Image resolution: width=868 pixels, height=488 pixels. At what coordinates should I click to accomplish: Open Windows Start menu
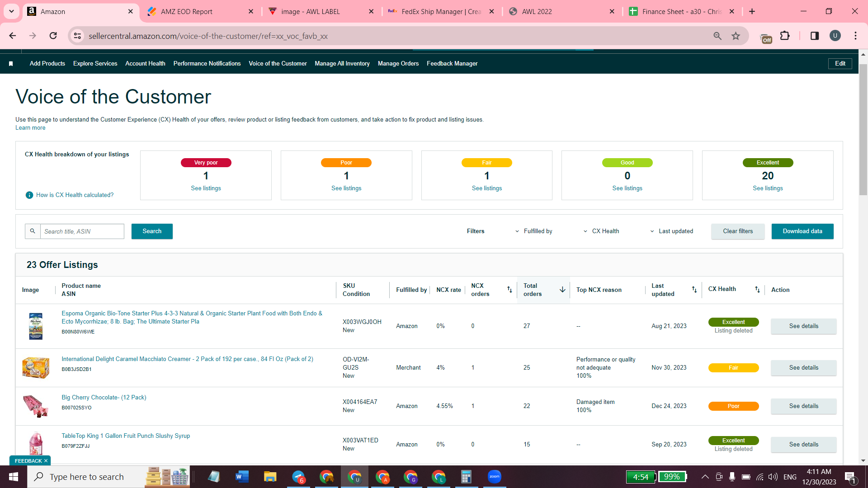[14, 477]
